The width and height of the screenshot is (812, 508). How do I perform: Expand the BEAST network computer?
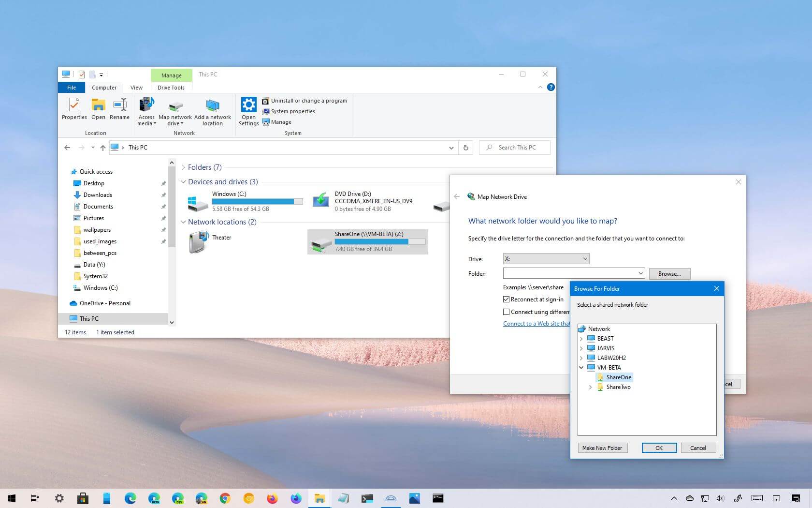[x=581, y=338]
